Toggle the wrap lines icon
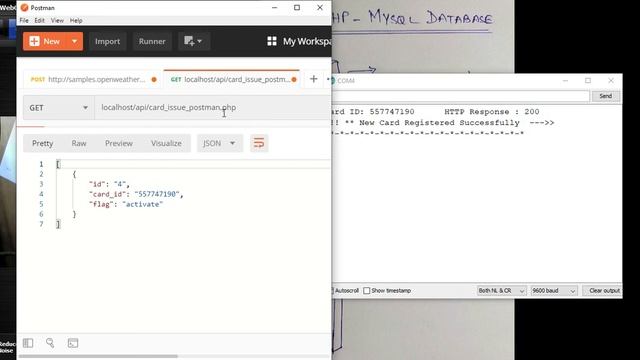640x360 pixels. tap(259, 143)
